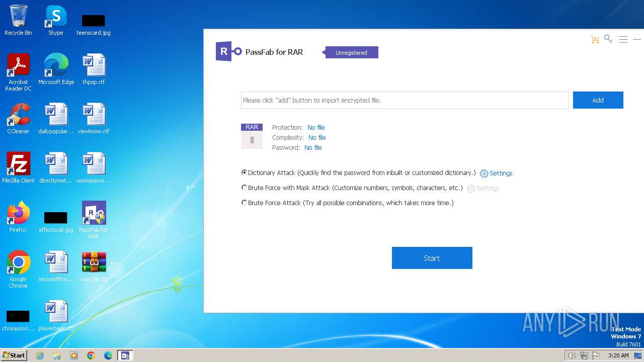
Task: Click PassFab for RAR taskbar button
Action: (125, 355)
